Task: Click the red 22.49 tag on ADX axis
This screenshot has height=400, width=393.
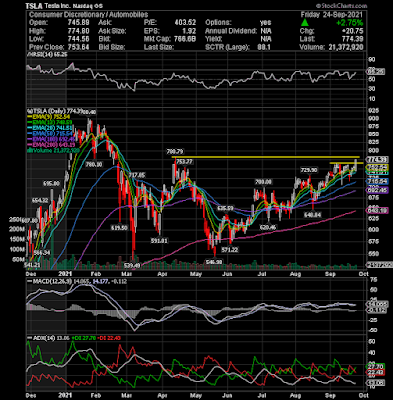Action: click(x=376, y=372)
